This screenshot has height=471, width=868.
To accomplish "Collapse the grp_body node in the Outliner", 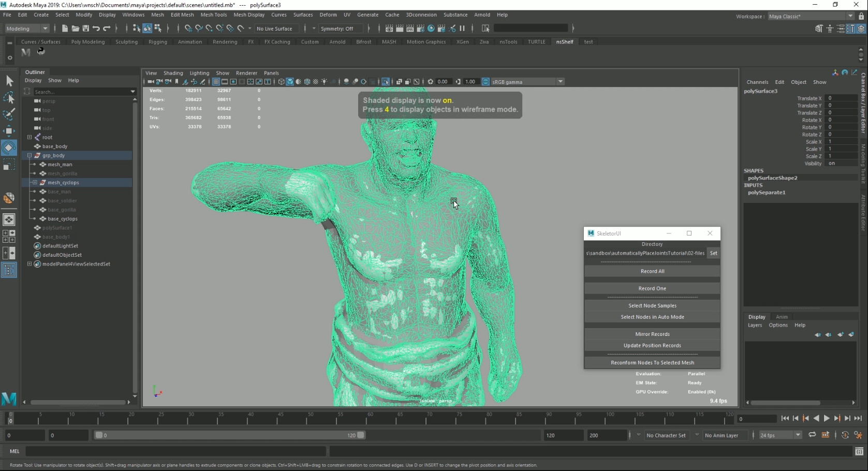I will [x=30, y=155].
